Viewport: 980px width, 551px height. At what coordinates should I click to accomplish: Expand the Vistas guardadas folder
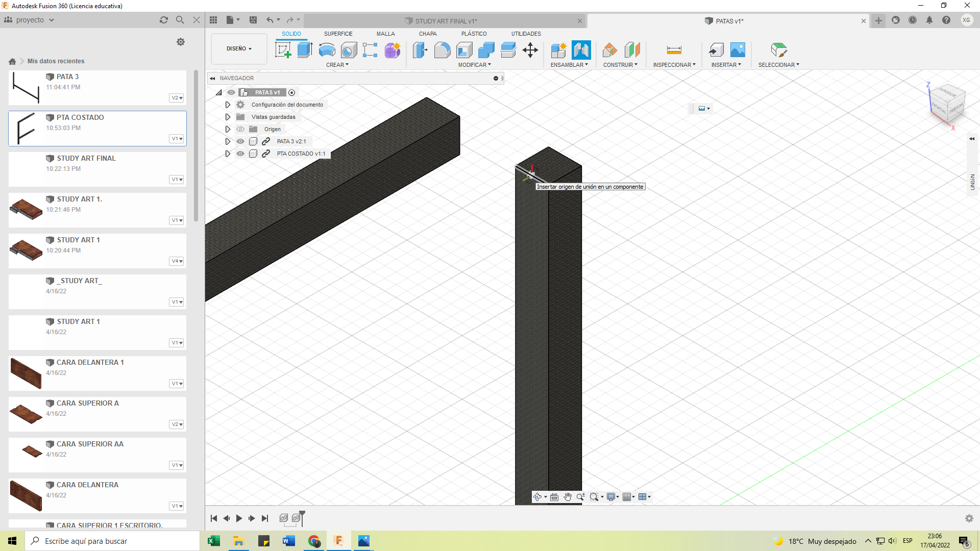[228, 117]
